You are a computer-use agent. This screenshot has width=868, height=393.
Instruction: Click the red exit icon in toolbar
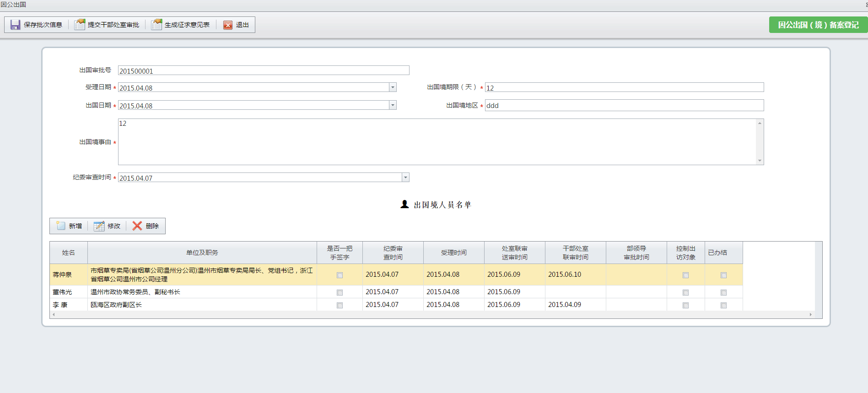(x=228, y=25)
